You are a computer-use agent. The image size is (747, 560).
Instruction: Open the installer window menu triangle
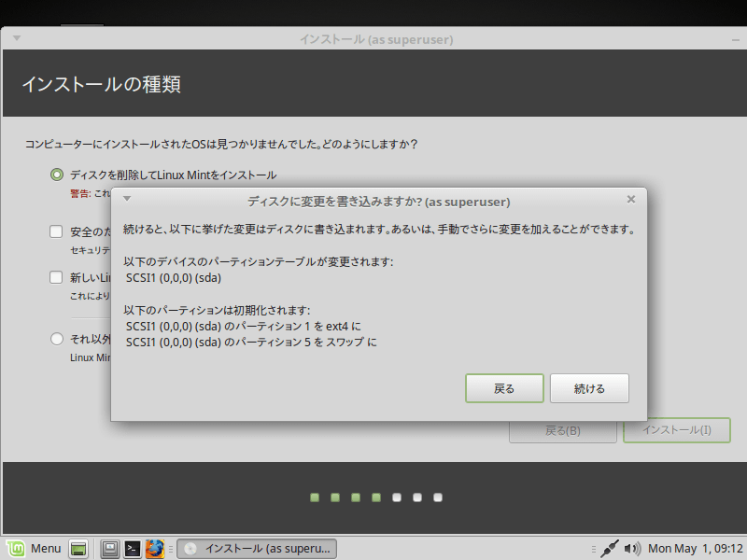(x=17, y=38)
